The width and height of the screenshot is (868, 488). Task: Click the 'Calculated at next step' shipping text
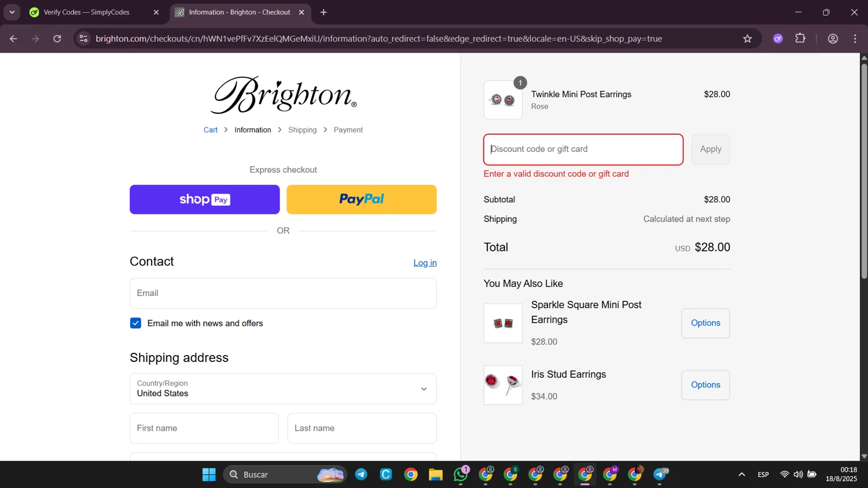point(687,219)
